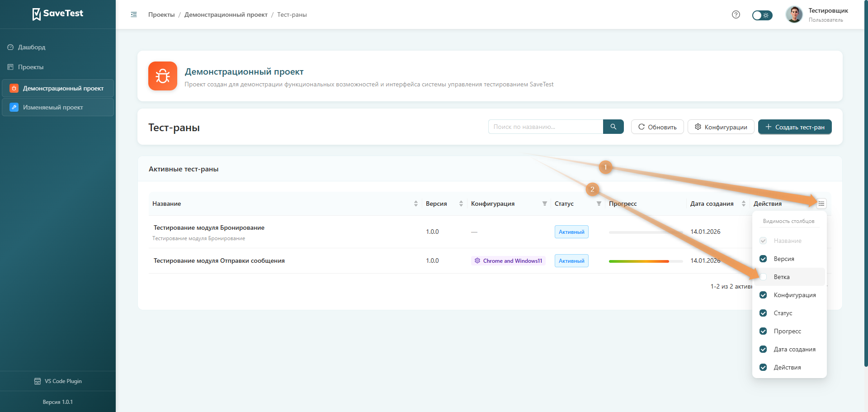This screenshot has width=868, height=412.
Task: Click the search by name input field
Action: tap(545, 127)
